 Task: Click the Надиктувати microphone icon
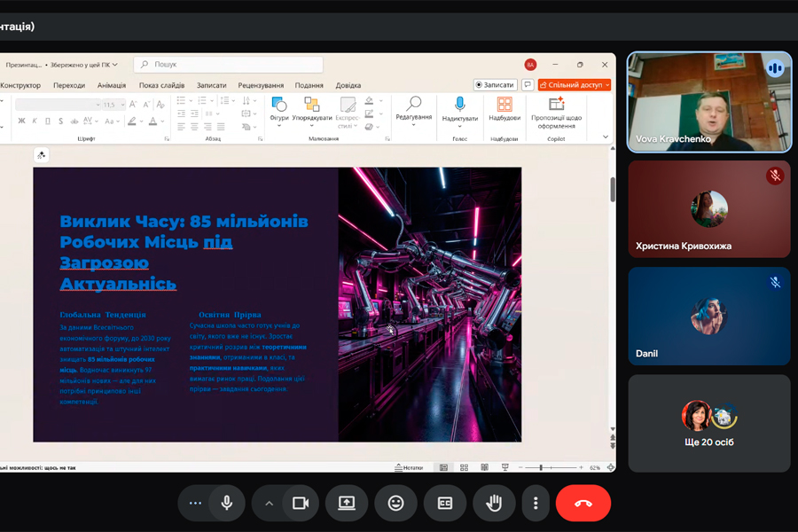pyautogui.click(x=459, y=105)
